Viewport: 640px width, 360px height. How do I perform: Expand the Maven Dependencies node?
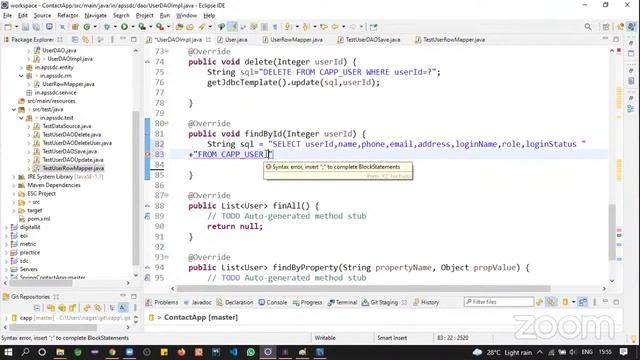pos(13,185)
